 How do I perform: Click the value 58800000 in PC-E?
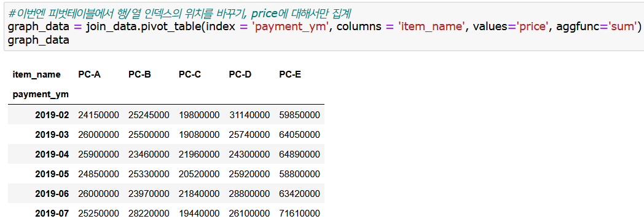299,174
